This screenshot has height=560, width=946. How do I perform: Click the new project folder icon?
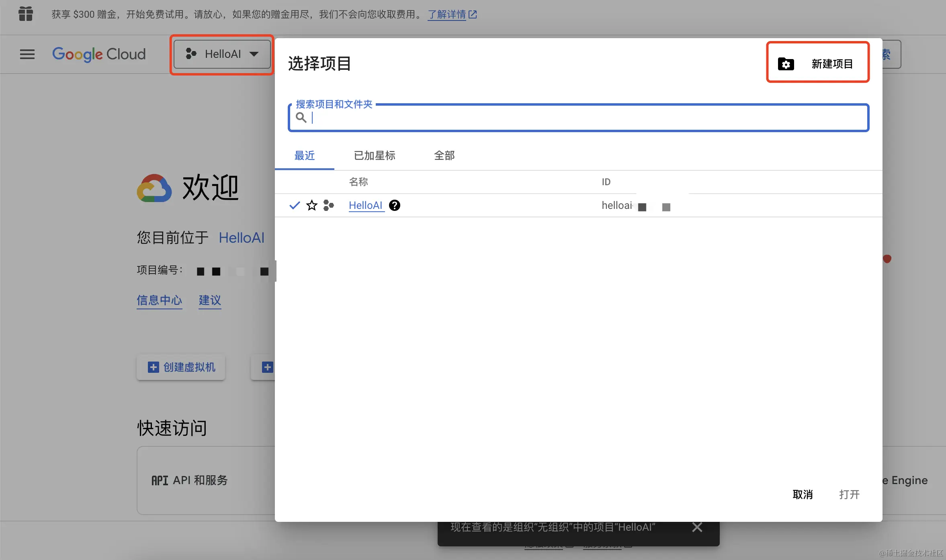tap(786, 64)
